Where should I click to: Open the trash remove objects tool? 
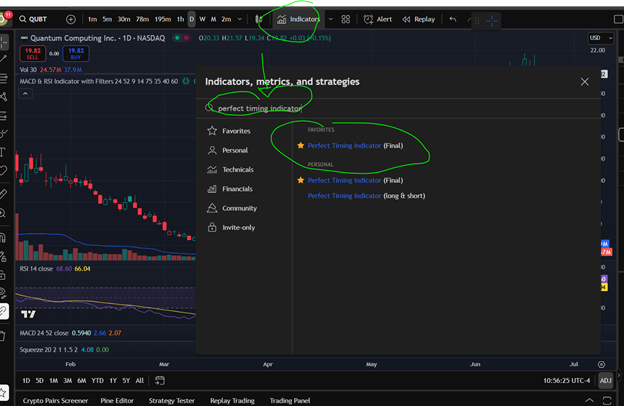pyautogui.click(x=3, y=336)
